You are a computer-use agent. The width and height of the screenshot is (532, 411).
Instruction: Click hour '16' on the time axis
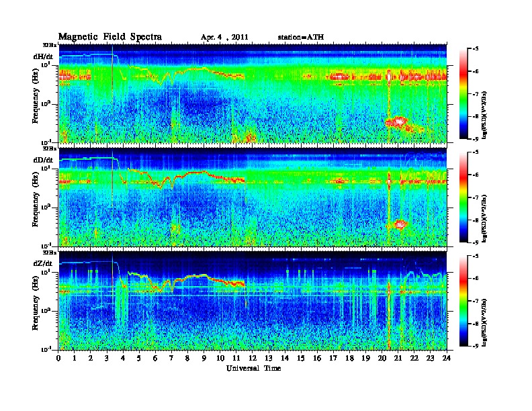coord(317,359)
